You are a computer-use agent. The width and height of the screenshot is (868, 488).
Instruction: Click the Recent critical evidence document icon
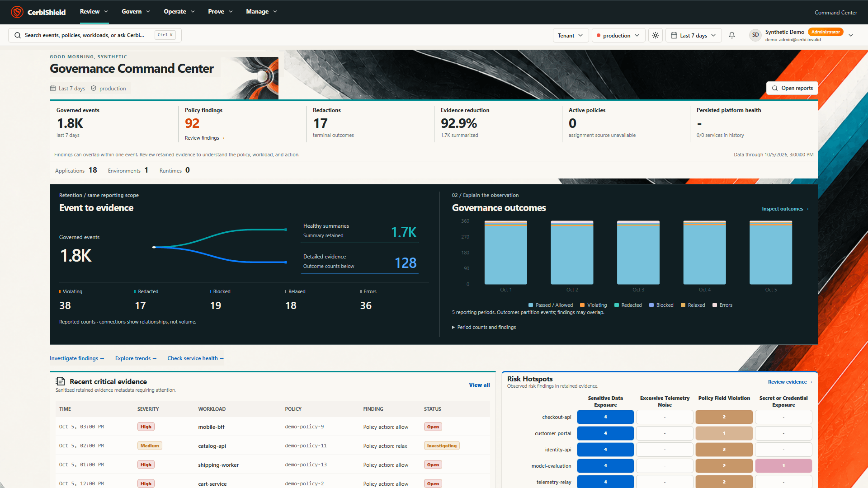60,381
